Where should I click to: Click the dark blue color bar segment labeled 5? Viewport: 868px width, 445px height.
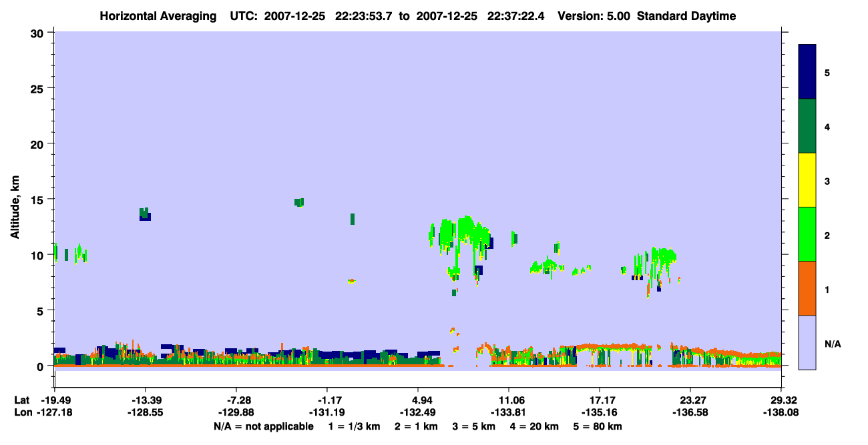[807, 72]
